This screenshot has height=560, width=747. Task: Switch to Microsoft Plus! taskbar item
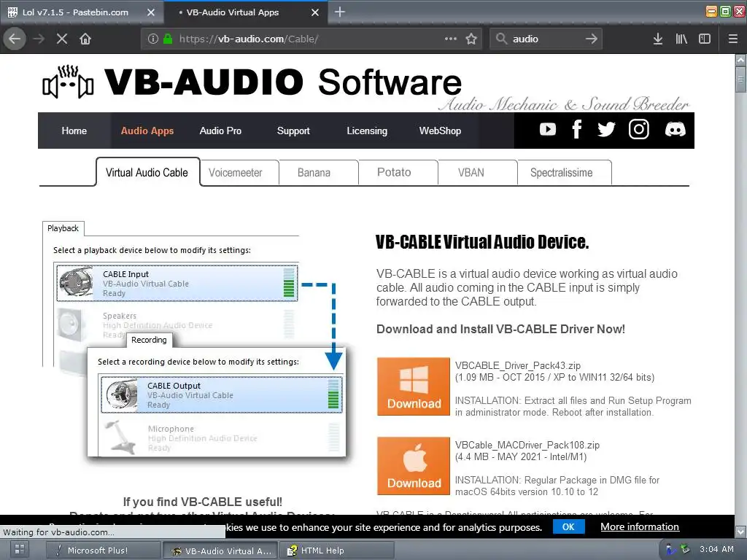[102, 550]
